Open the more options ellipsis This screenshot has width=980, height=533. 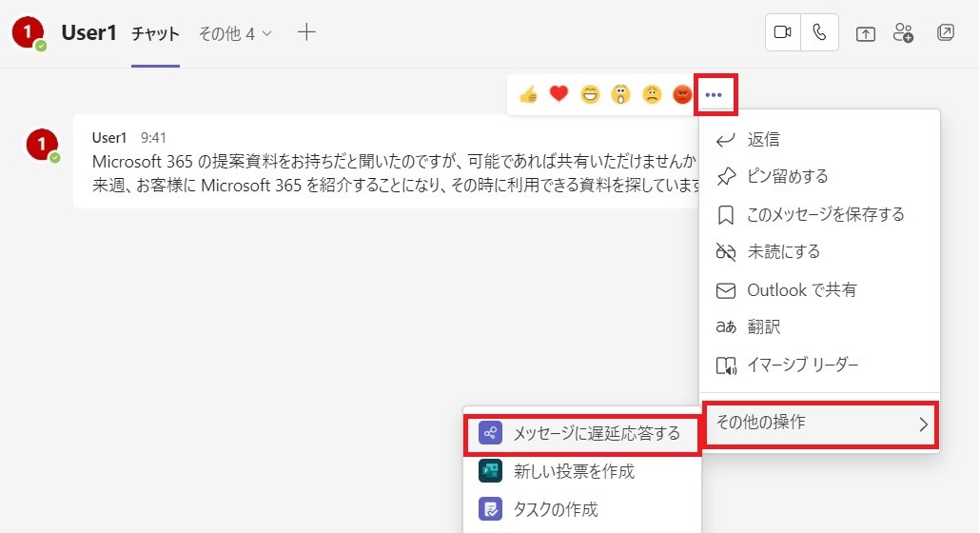click(x=715, y=95)
